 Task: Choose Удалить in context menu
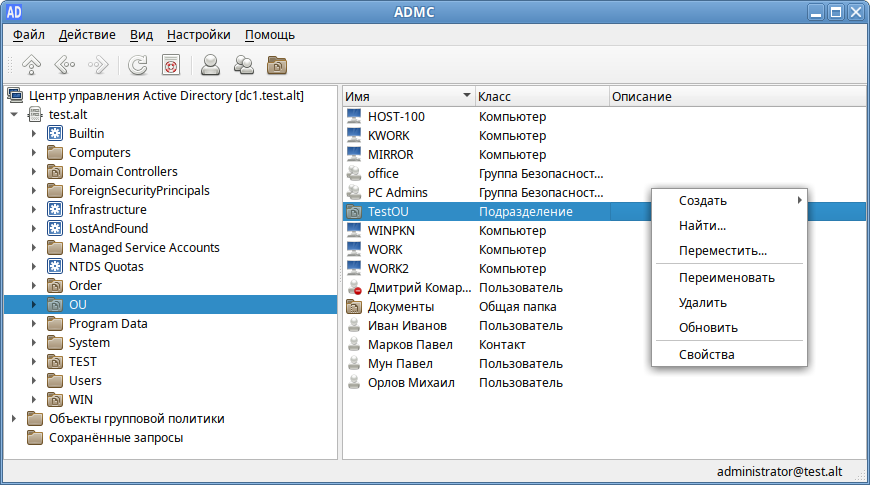(x=729, y=302)
